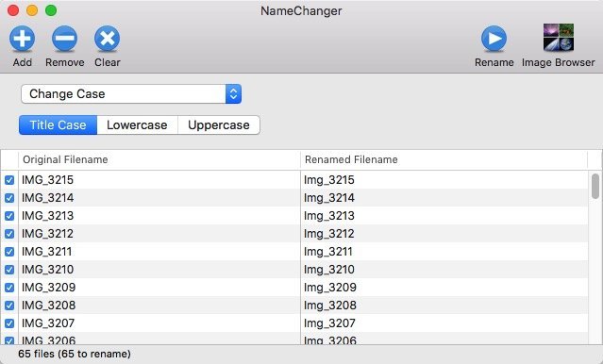Click the Remove files icon
The width and height of the screenshot is (603, 364).
[x=64, y=39]
